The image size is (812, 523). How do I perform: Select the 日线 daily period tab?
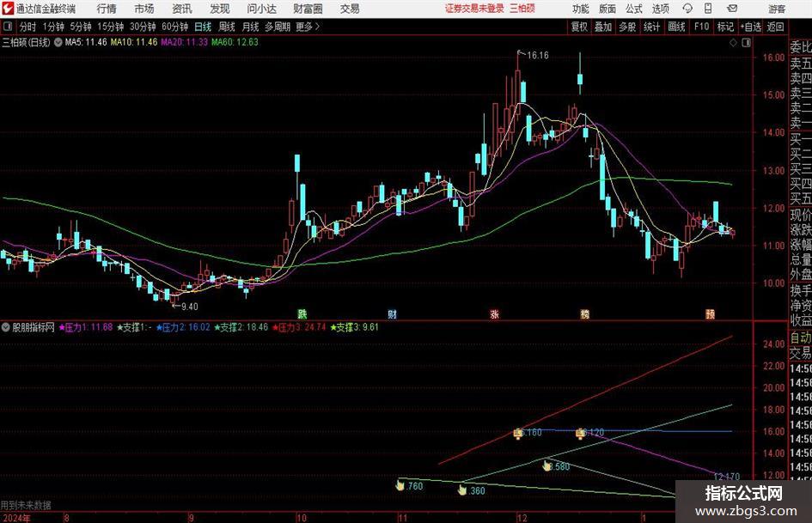coord(203,27)
